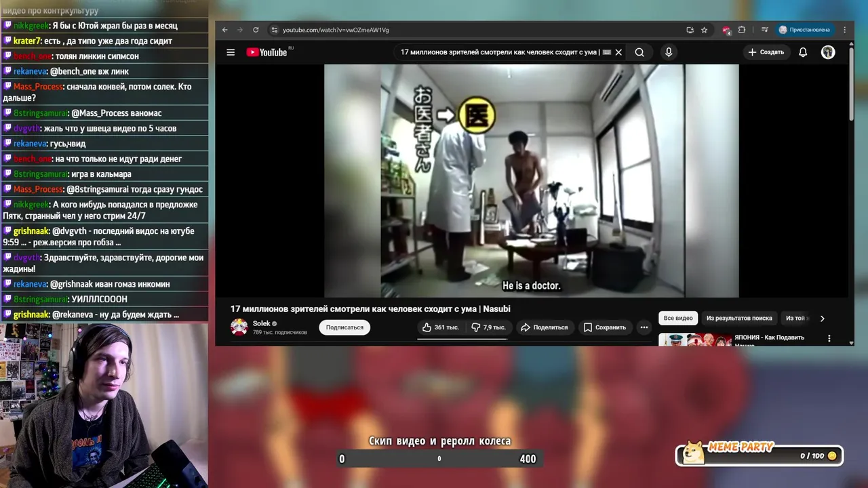The height and width of the screenshot is (488, 868).
Task: Click the YouTube page vertical scrollbar
Action: tap(851, 84)
